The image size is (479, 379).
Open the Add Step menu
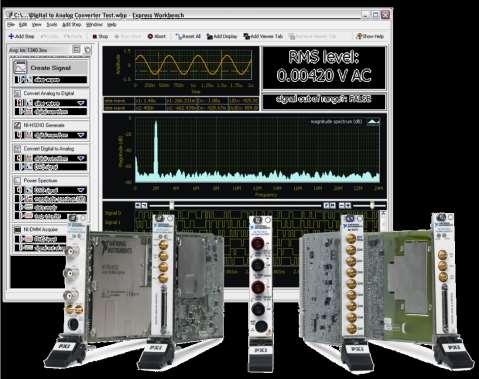[x=72, y=25]
